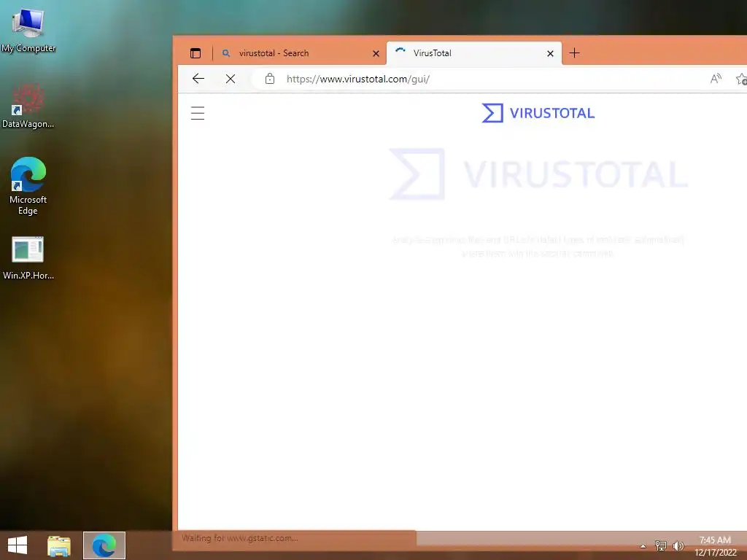Open the DataWagon desktop shortcut
This screenshot has height=560, width=747.
(x=28, y=106)
